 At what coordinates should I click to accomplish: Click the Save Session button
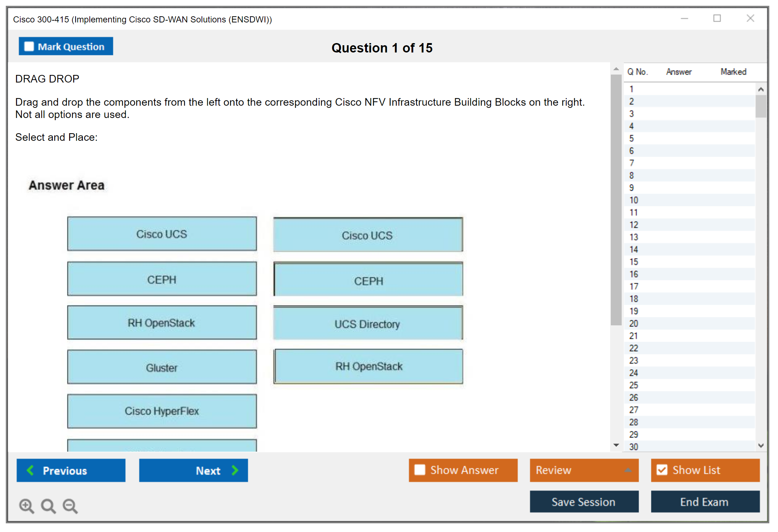pos(584,502)
